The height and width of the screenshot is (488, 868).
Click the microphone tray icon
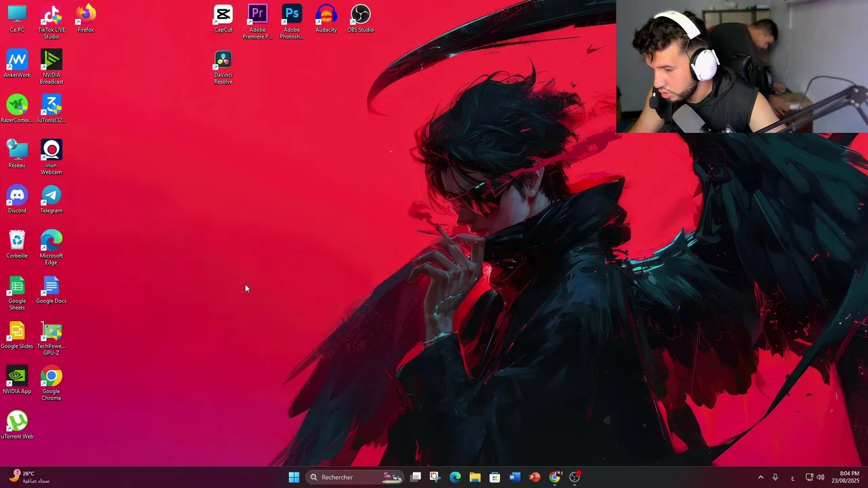(x=775, y=477)
